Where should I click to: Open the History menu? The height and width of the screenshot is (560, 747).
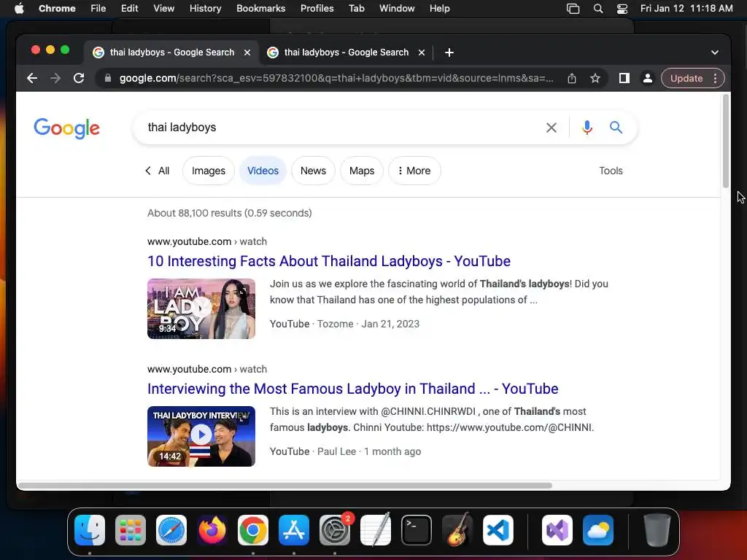[x=205, y=9]
